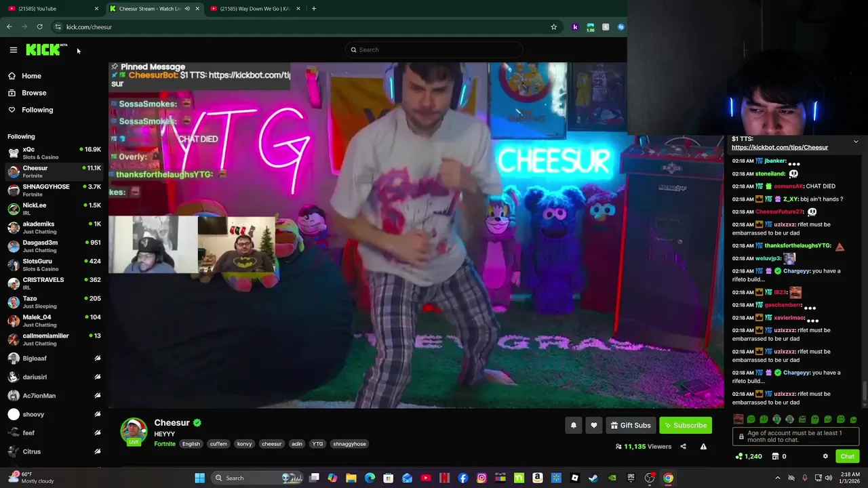The width and height of the screenshot is (868, 488).
Task: Open akademiks channel
Action: pos(53,228)
